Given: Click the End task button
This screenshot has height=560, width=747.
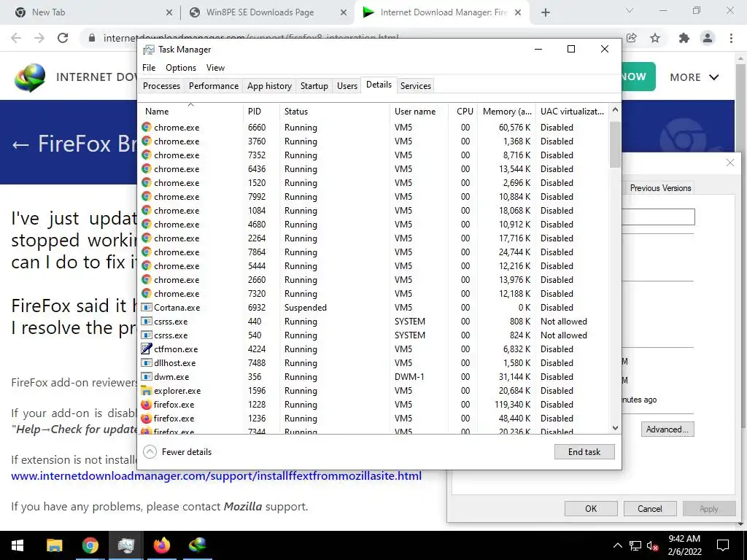Looking at the screenshot, I should pos(584,452).
